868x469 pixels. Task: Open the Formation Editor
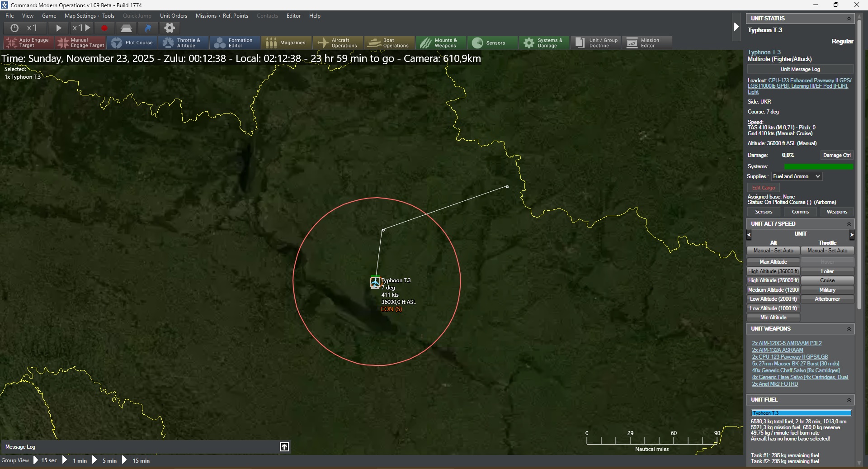pos(235,43)
